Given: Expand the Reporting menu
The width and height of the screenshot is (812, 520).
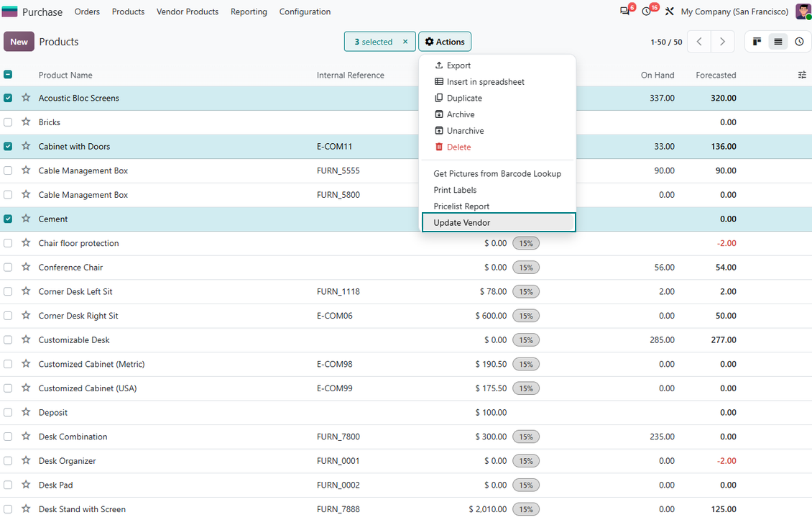Looking at the screenshot, I should click(x=249, y=12).
